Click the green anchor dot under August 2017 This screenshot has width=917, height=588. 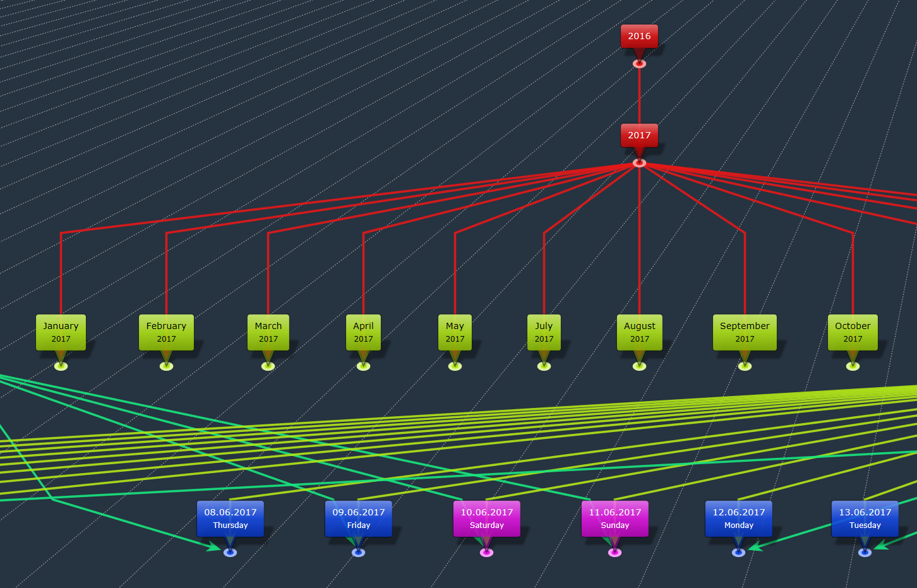pos(639,366)
